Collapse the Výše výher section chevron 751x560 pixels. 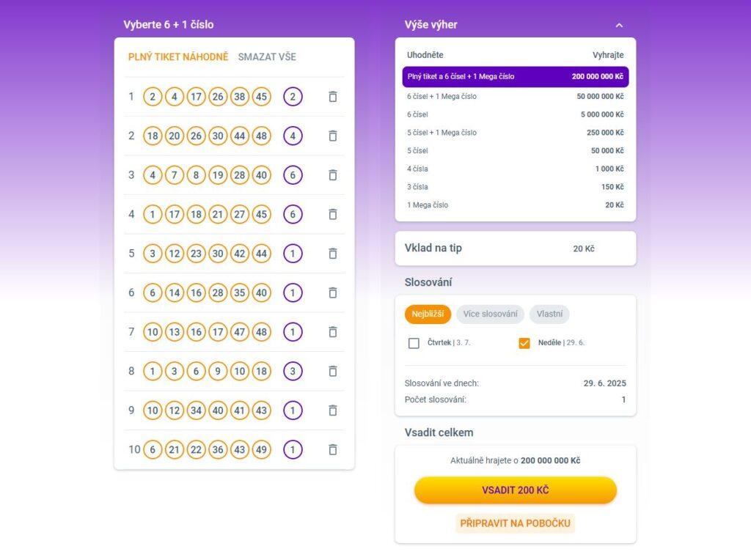coord(619,26)
